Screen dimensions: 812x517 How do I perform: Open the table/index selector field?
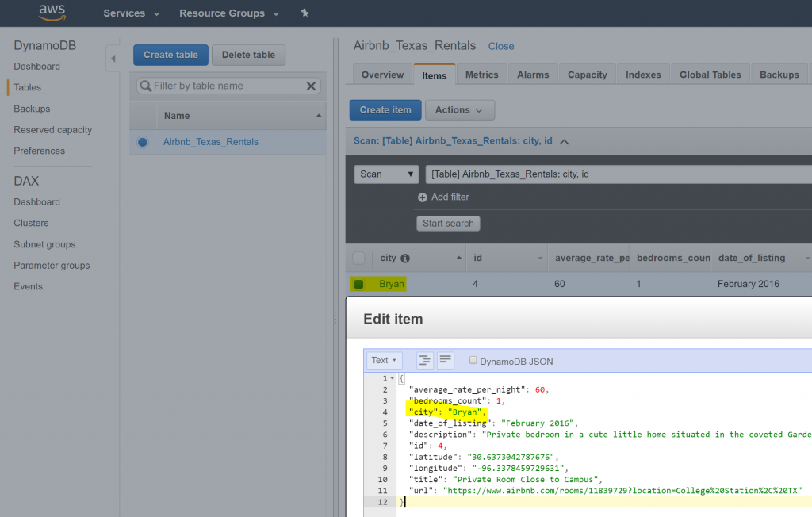point(619,174)
